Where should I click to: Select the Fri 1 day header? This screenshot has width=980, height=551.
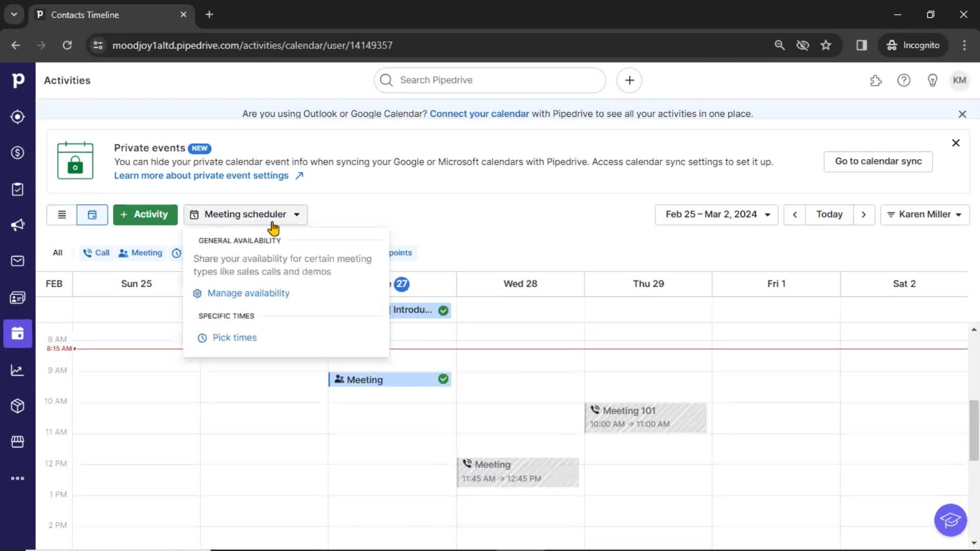point(776,284)
